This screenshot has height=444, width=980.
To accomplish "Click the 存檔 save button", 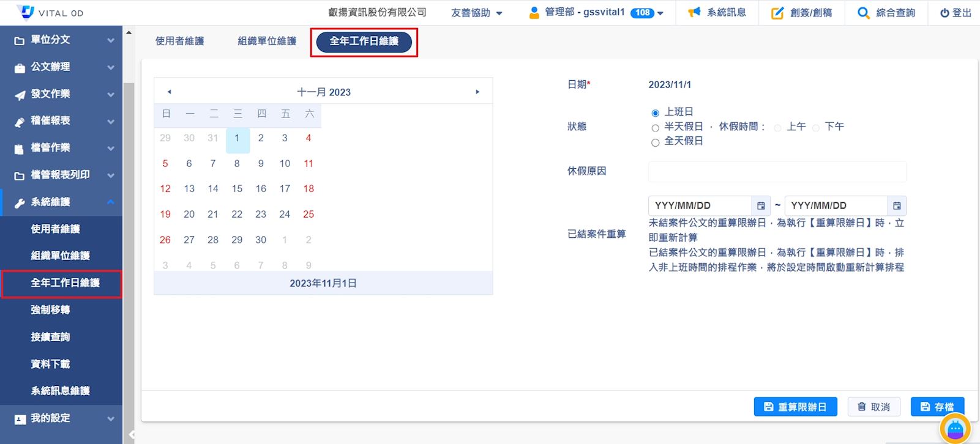I will pyautogui.click(x=937, y=407).
